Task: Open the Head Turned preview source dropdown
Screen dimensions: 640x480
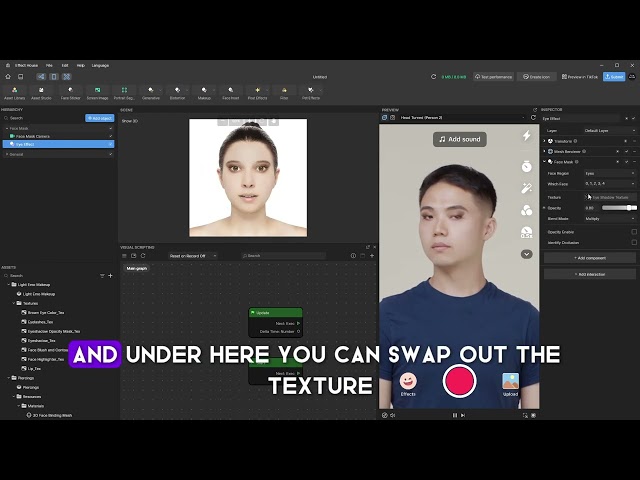Action: point(462,118)
